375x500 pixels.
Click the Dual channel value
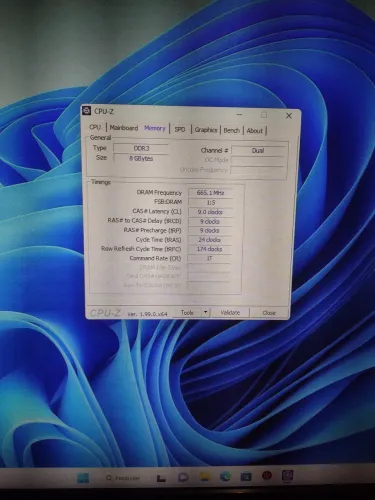coord(258,151)
